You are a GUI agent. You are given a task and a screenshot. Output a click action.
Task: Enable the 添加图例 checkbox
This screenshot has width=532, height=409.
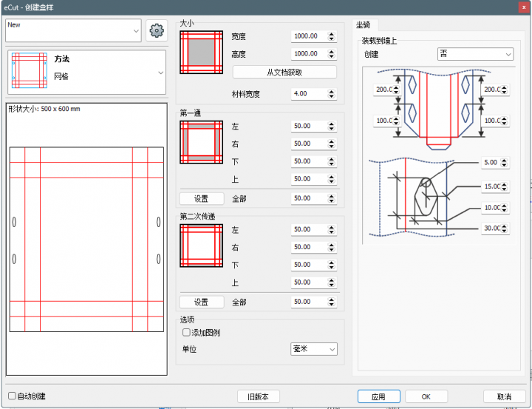point(186,333)
